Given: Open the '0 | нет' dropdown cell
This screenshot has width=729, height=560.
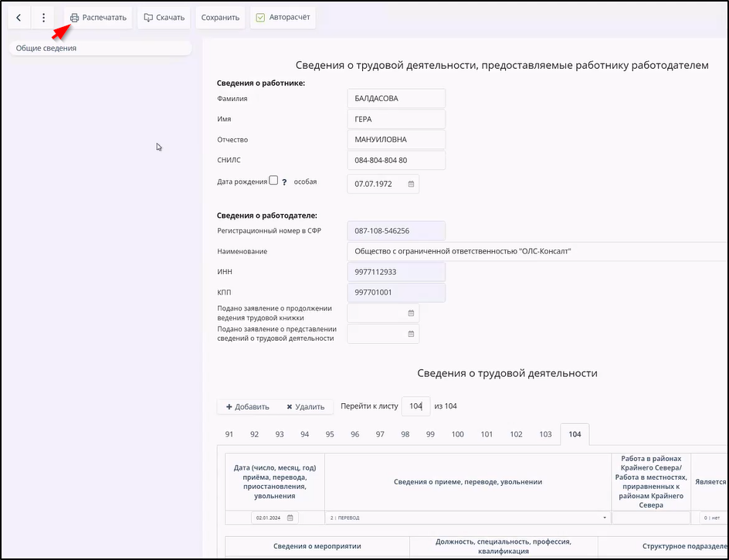Looking at the screenshot, I should click(x=710, y=518).
